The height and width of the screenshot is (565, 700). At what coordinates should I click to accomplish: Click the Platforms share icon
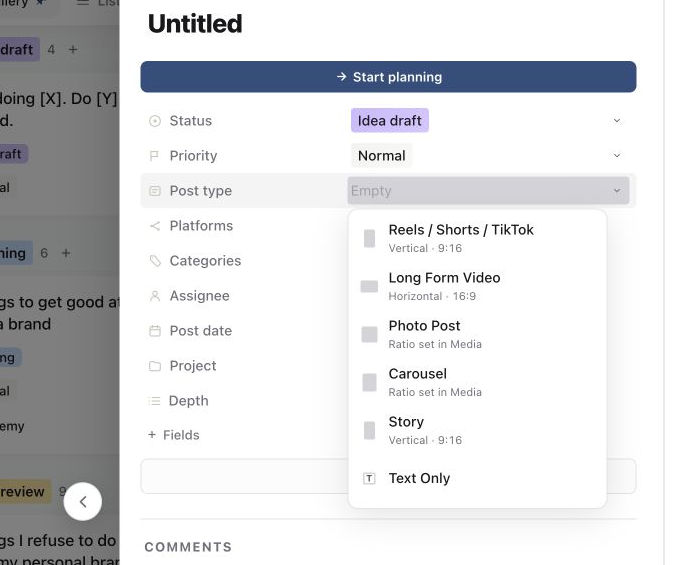click(x=154, y=226)
